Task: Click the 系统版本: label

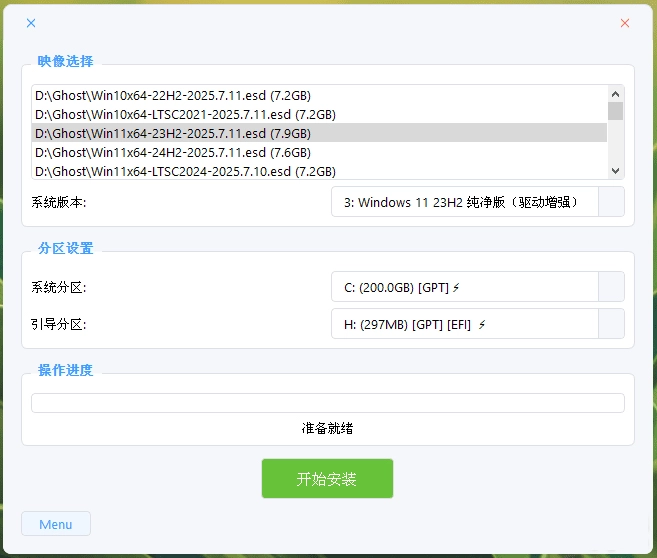Action: (x=59, y=202)
